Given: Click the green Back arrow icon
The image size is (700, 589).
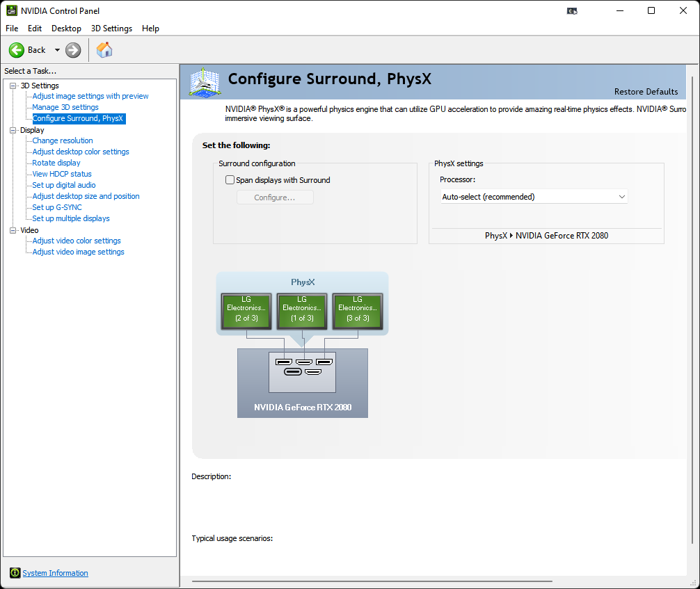Looking at the screenshot, I should (x=17, y=50).
